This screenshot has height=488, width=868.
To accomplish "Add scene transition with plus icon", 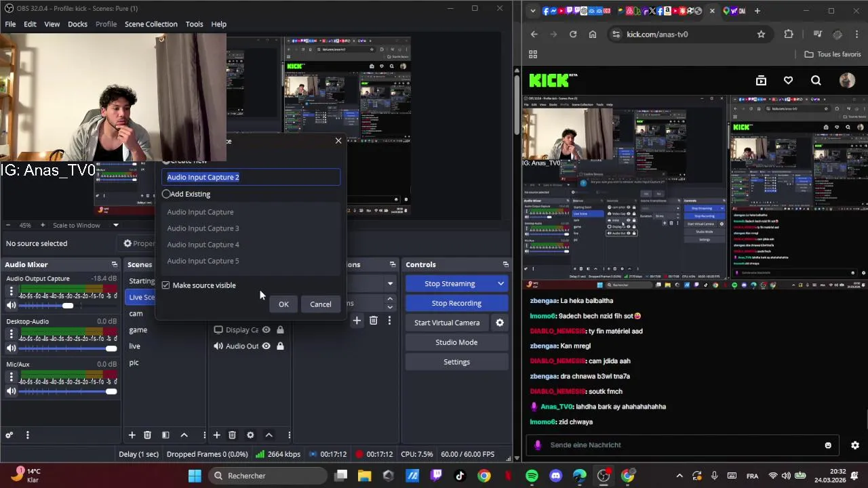I will [x=357, y=321].
